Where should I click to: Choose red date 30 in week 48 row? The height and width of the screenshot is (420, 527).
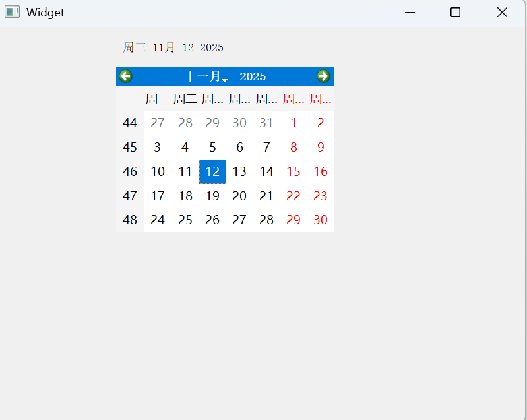321,220
